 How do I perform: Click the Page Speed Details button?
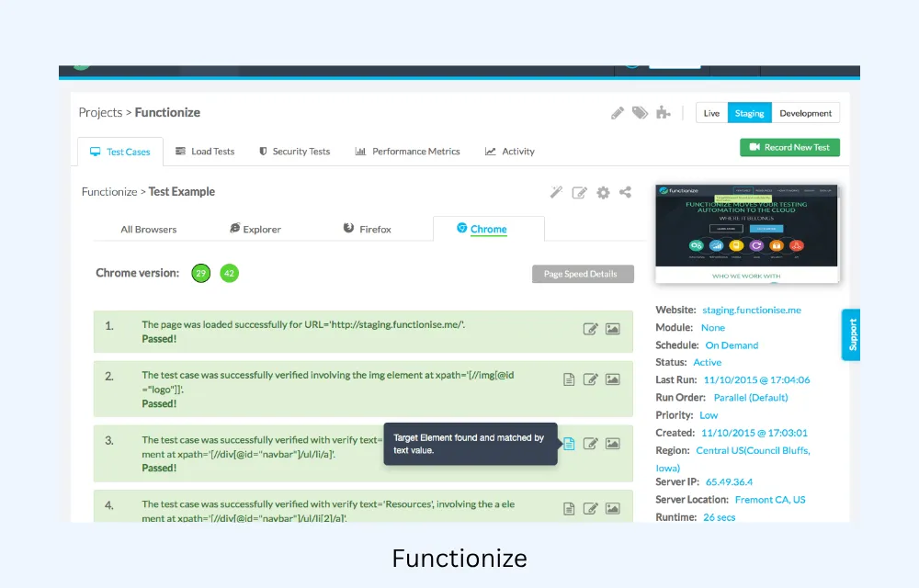point(583,274)
